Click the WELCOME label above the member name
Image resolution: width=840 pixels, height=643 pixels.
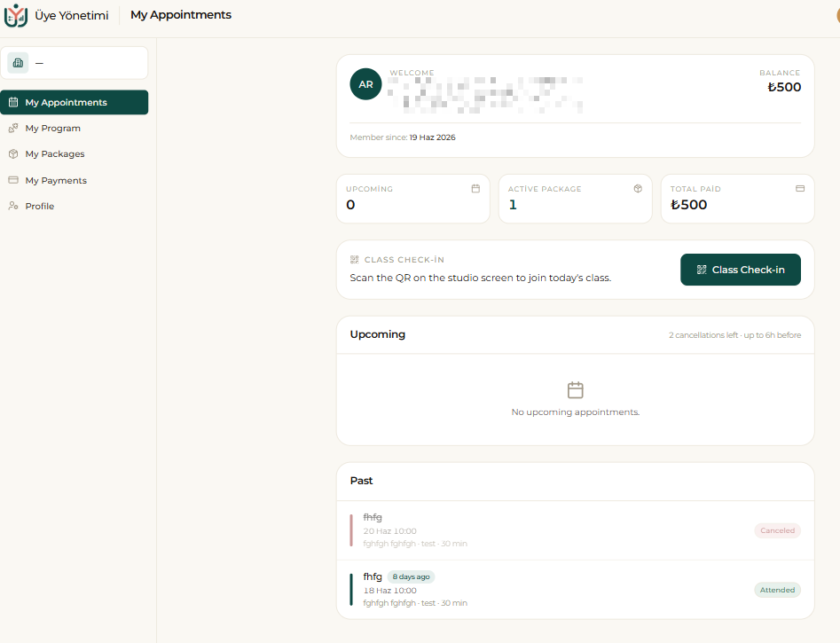[x=412, y=73]
